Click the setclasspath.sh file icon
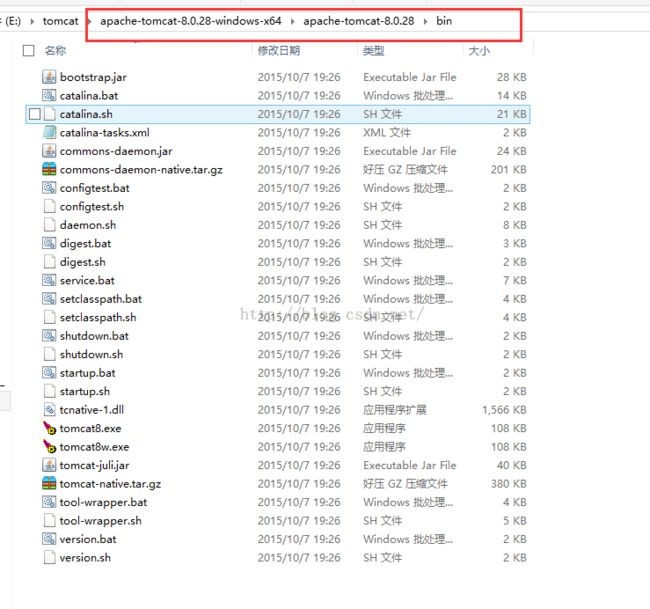650x609 pixels. coord(49,317)
